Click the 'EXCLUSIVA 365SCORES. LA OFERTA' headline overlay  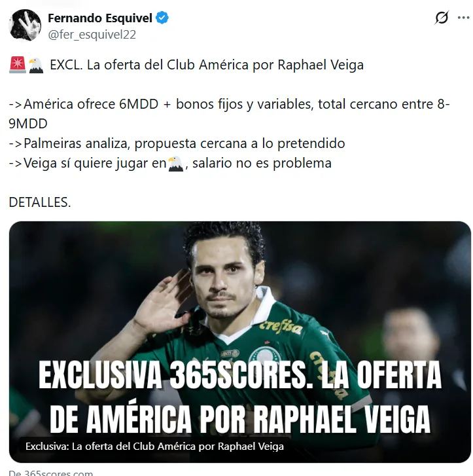[240, 375]
